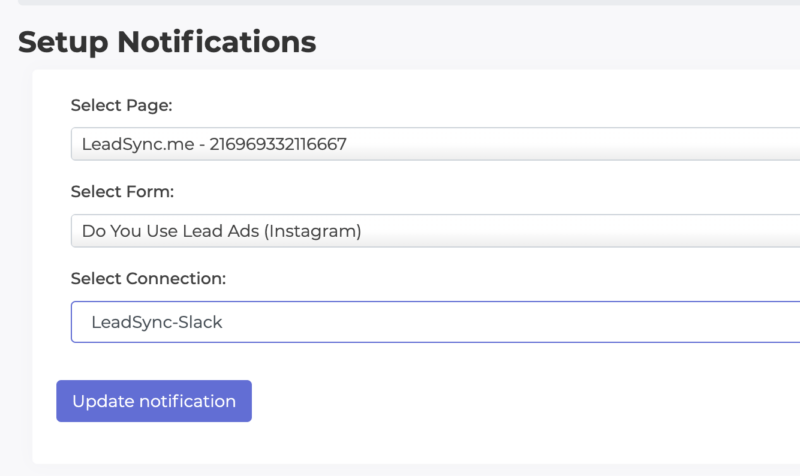Click the word "Notifications" in the heading
The image size is (800, 476).
click(216, 41)
